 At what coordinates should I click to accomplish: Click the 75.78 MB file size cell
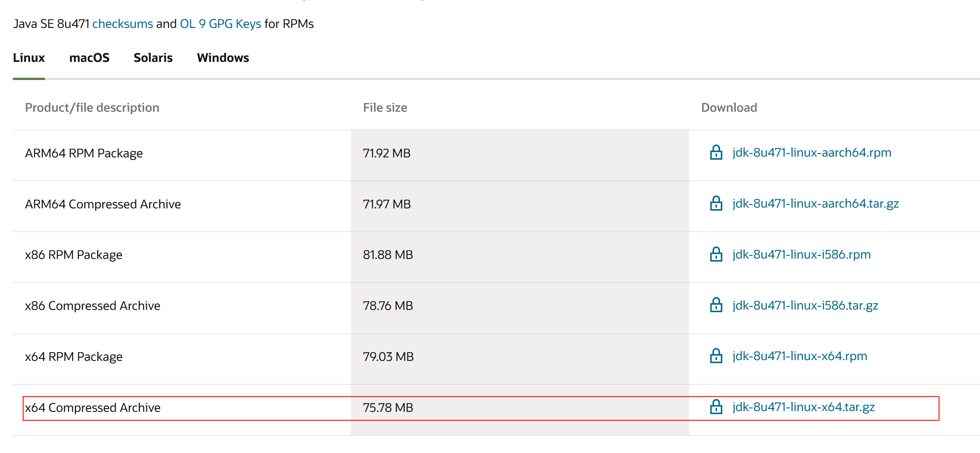click(388, 408)
